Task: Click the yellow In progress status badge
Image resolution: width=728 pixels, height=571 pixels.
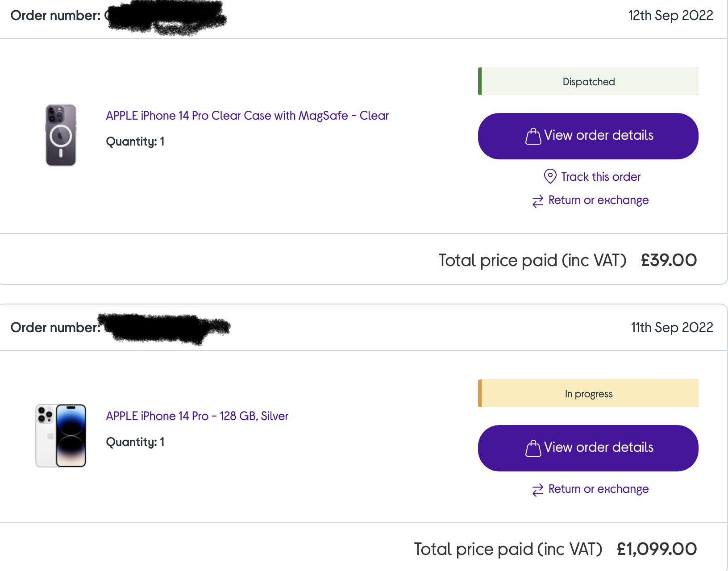Action: [588, 394]
